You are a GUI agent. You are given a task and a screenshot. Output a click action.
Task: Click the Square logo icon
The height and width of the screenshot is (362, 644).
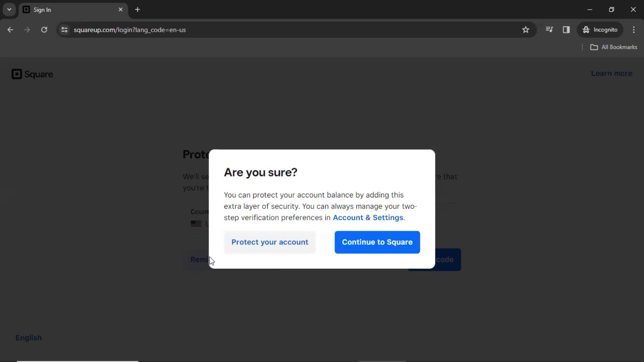click(x=16, y=74)
